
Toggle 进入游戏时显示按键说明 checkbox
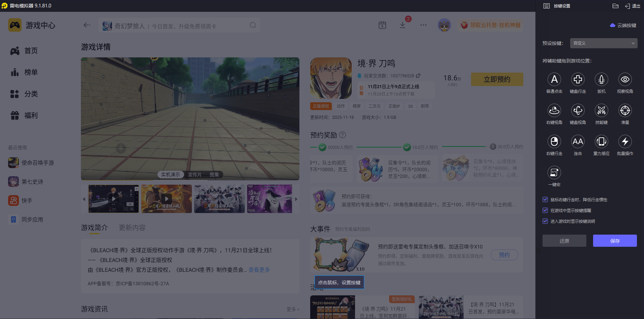pyautogui.click(x=545, y=221)
